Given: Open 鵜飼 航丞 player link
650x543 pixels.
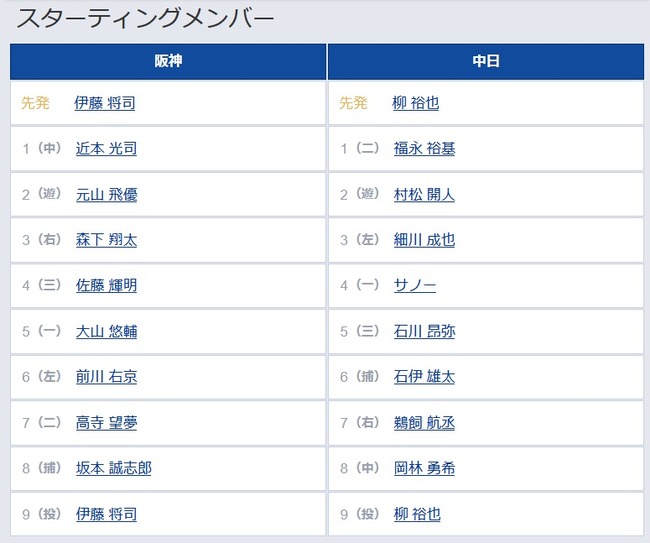Looking at the screenshot, I should tap(424, 423).
